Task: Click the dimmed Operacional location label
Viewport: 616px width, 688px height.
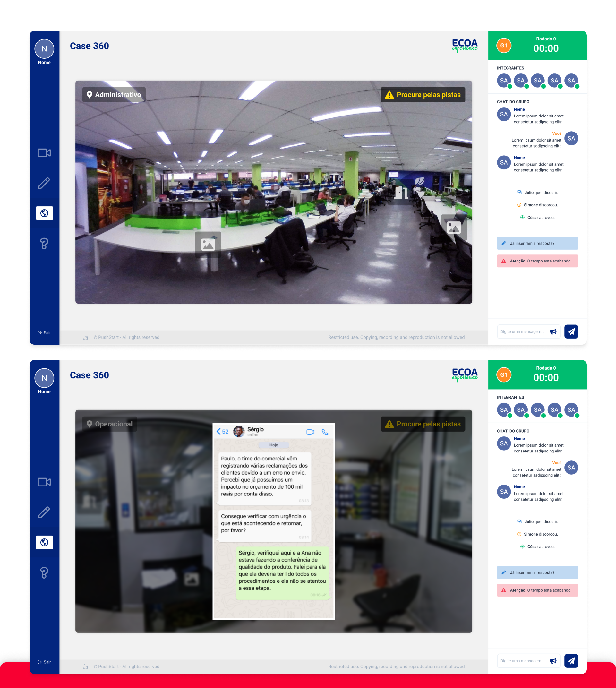Action: click(x=110, y=424)
